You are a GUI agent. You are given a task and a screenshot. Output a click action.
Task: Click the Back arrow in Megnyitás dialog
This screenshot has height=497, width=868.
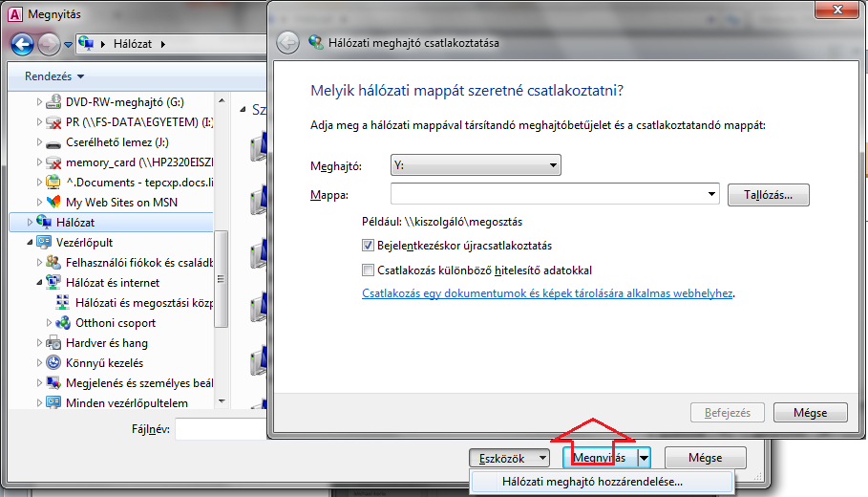click(23, 44)
